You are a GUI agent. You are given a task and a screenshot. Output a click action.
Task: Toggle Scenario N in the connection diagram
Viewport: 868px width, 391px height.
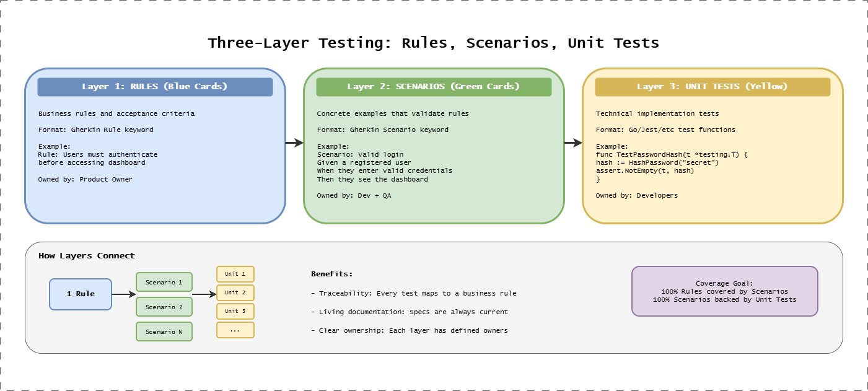point(164,332)
